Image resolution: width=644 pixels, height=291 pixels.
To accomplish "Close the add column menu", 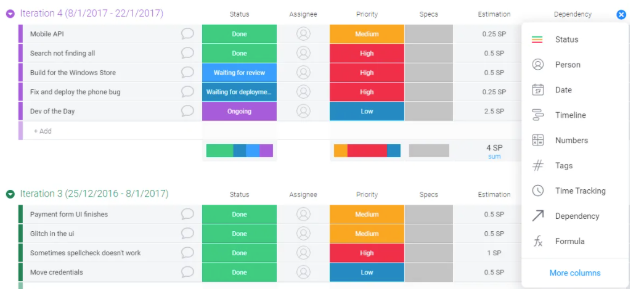I will click(621, 14).
